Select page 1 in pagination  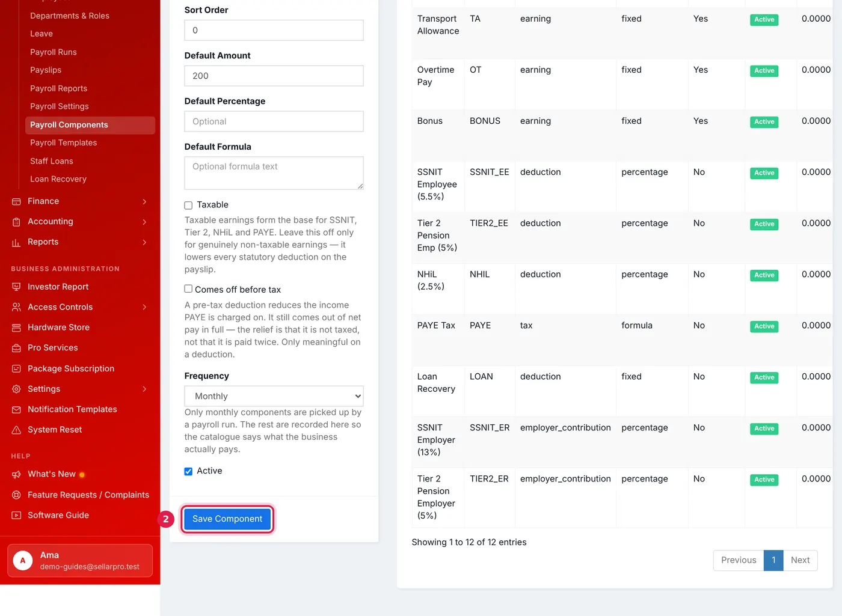pyautogui.click(x=773, y=560)
